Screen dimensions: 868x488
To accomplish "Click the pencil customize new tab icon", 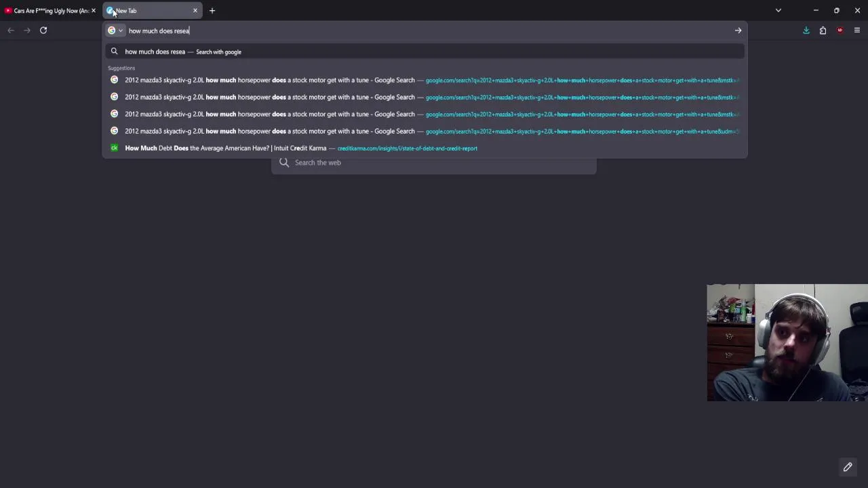I will point(848,467).
